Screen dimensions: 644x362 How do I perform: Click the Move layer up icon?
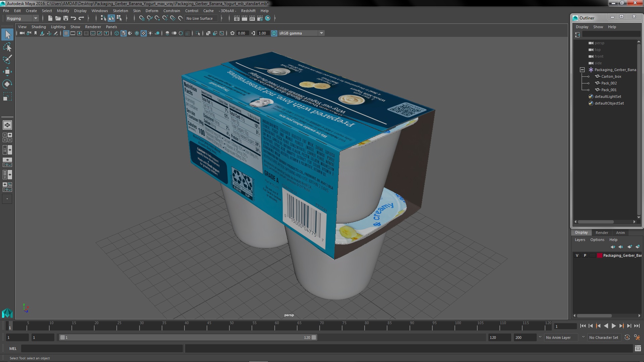point(613,247)
